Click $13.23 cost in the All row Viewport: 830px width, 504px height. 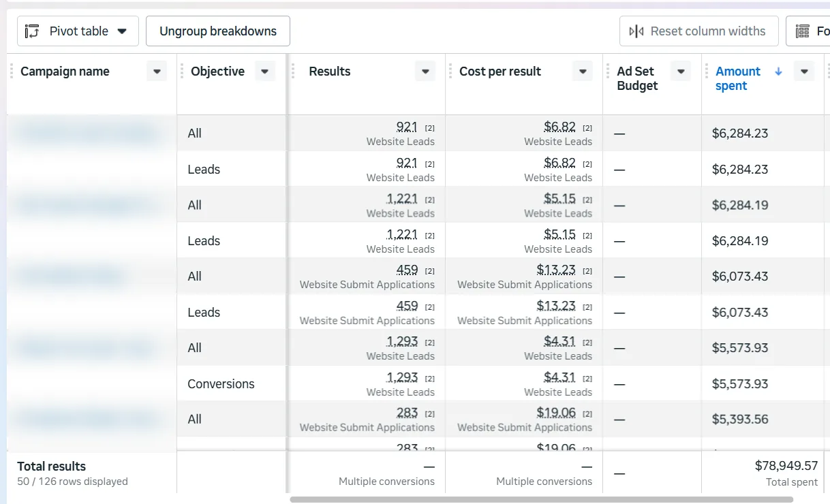pyautogui.click(x=556, y=270)
